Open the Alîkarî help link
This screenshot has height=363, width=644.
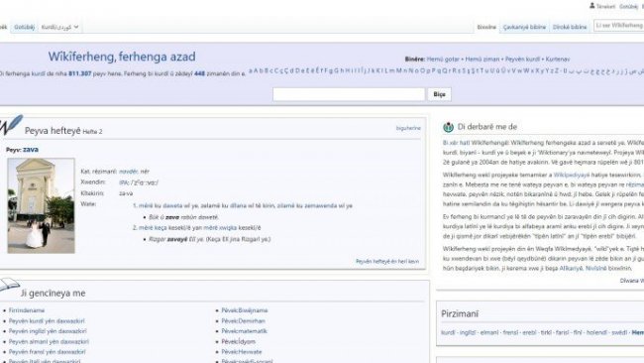[572, 269]
